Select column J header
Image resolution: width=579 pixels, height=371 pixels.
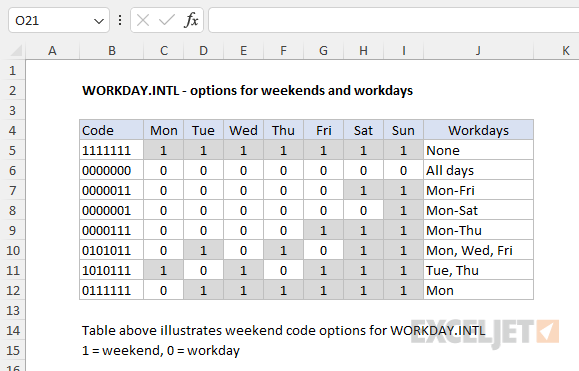point(479,51)
